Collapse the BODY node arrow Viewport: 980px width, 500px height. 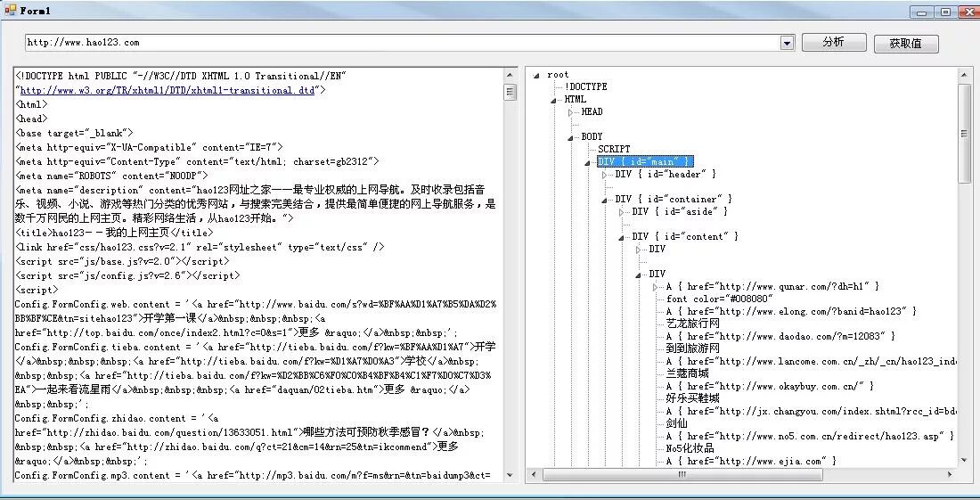(x=570, y=138)
